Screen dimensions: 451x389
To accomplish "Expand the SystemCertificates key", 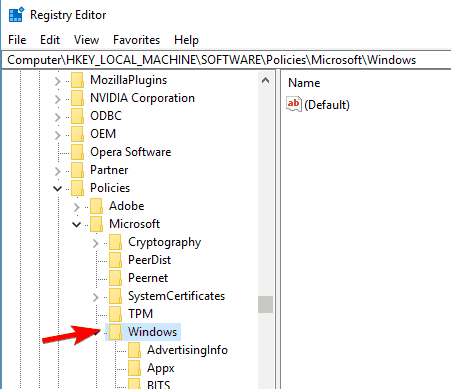I will coord(96,297).
